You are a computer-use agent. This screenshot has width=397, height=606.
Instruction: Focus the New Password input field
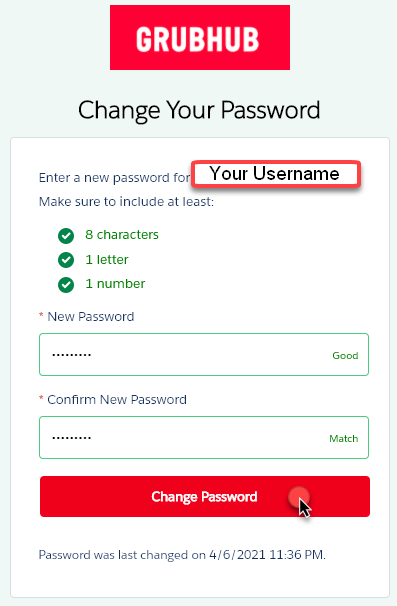tap(204, 354)
